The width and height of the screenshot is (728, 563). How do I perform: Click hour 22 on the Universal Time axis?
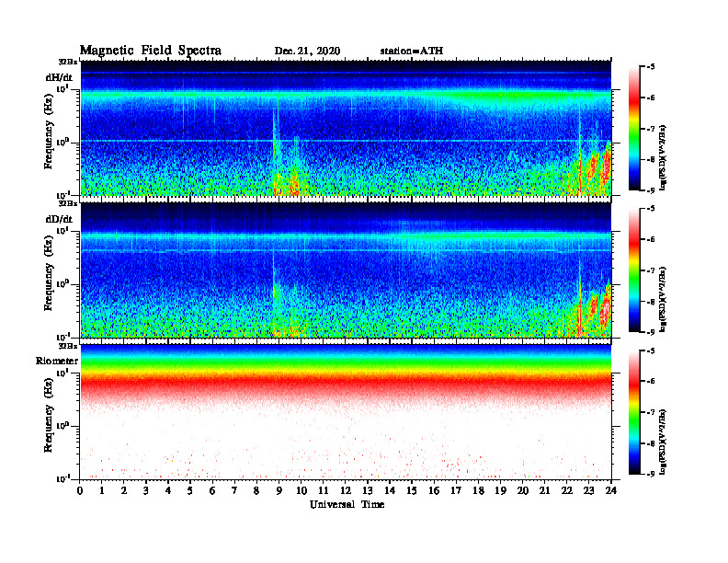tap(567, 490)
